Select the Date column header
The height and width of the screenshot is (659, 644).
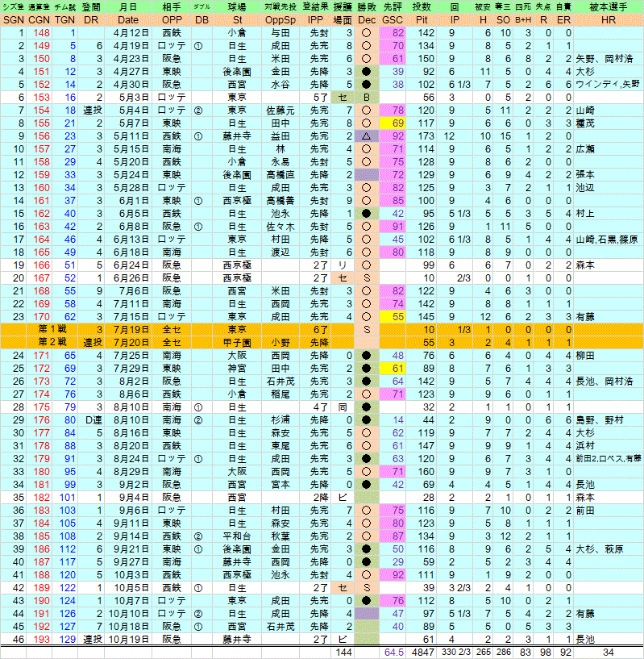(127, 19)
